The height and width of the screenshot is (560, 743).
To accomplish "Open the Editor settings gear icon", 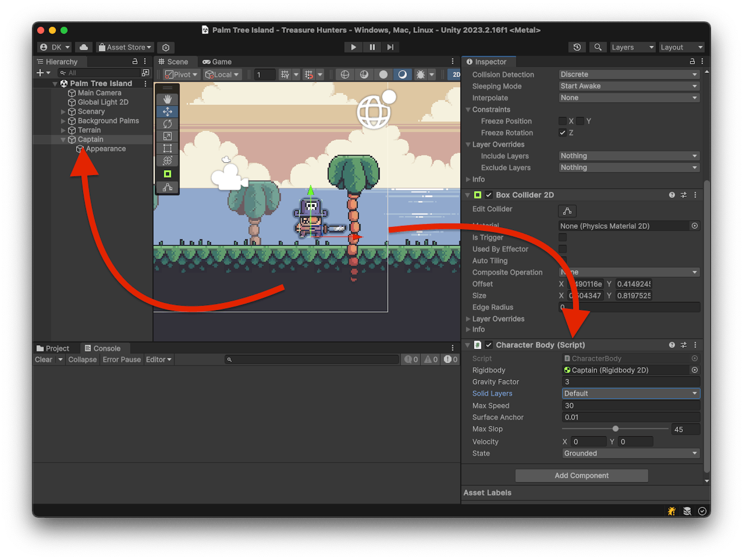I will 166,47.
